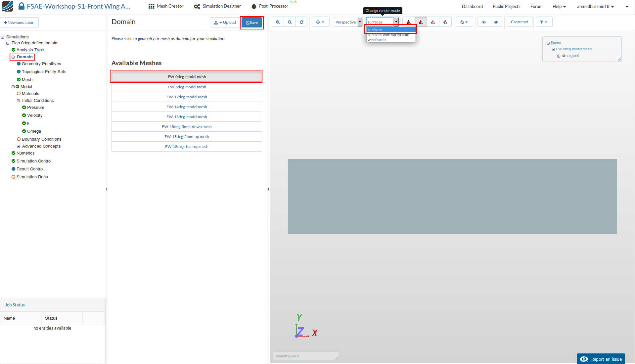This screenshot has height=364, width=635.
Task: Activate volume picking mode icon
Action: coord(409,22)
